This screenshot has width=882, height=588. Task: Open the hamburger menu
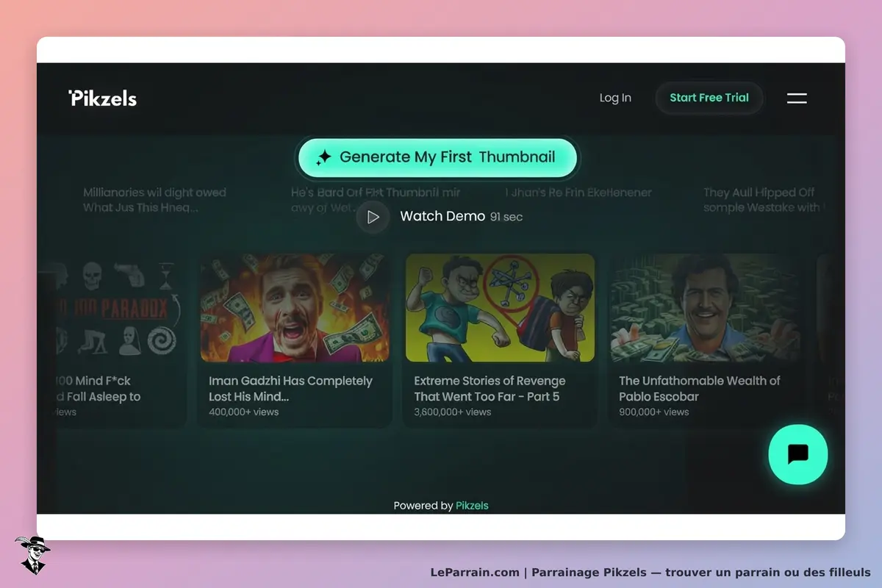click(x=797, y=98)
